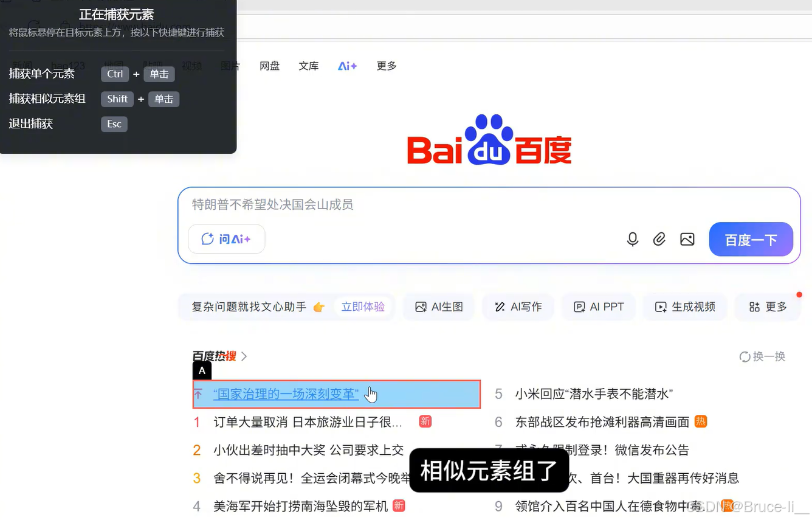Open the 更多 menu in top navigation
Viewport: 812px width, 520px height.
387,66
